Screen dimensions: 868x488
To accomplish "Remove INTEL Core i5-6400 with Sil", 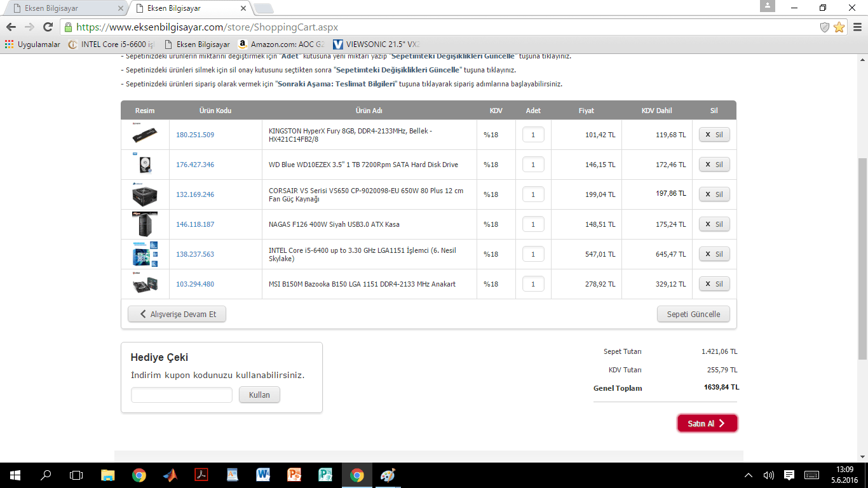I will [x=714, y=254].
